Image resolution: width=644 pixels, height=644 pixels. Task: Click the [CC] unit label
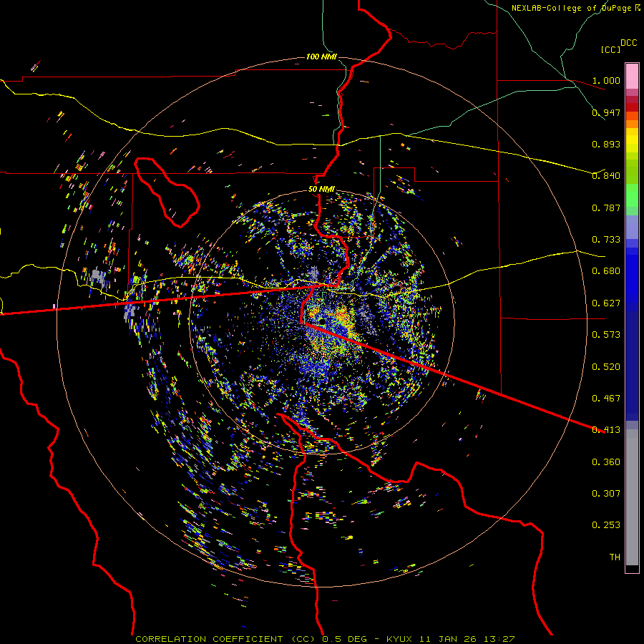pyautogui.click(x=610, y=49)
